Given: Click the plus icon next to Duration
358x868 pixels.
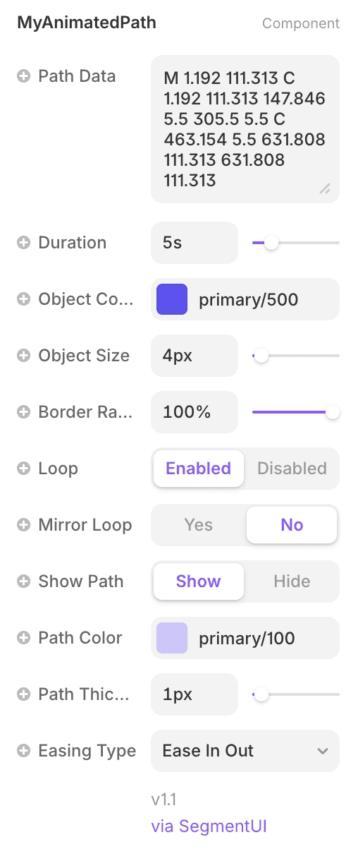Looking at the screenshot, I should (24, 243).
